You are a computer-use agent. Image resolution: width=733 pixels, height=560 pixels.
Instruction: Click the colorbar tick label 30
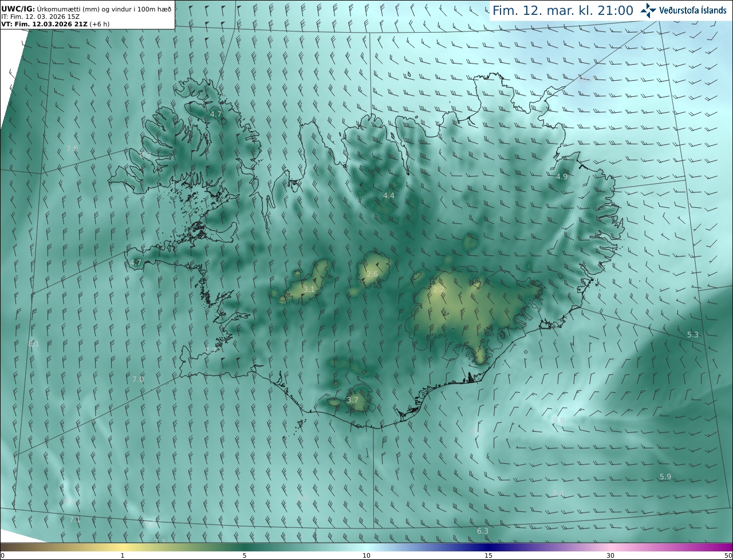tap(610, 555)
